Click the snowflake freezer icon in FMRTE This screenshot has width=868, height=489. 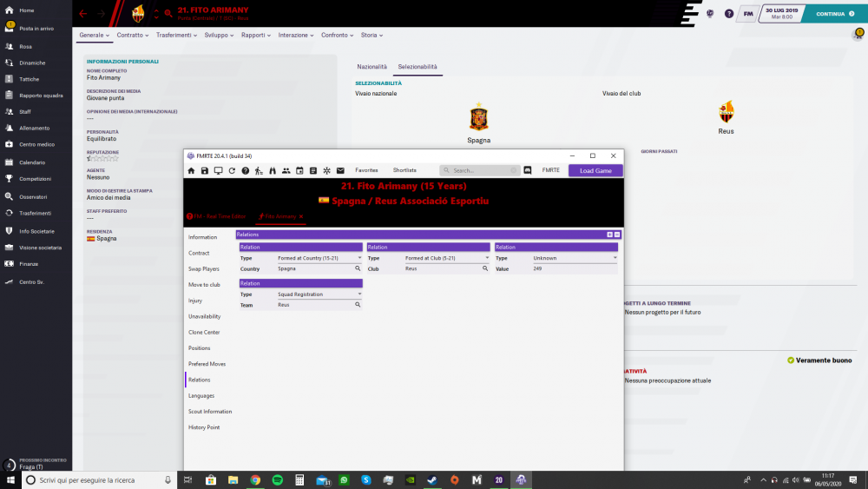(326, 170)
